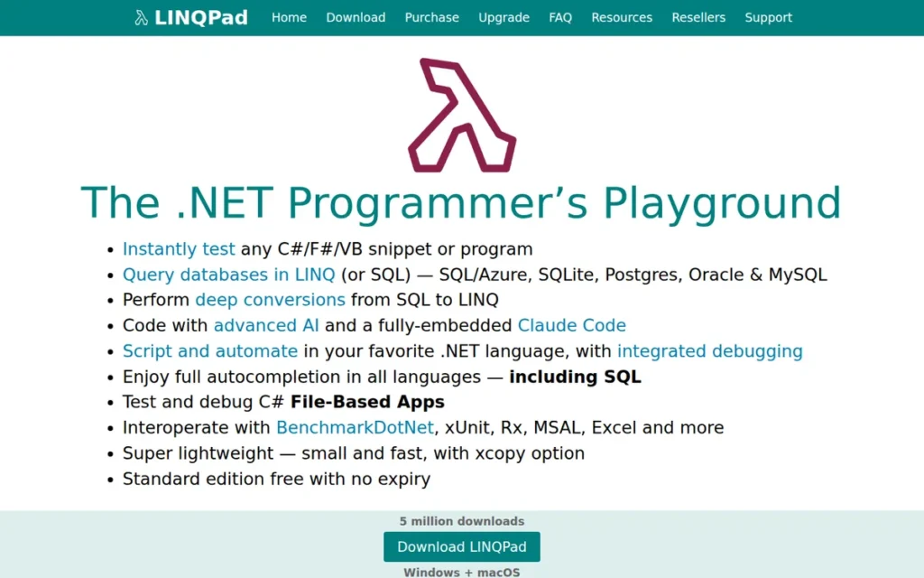Image resolution: width=924 pixels, height=578 pixels.
Task: Click the 'including SQL' bold text
Action: 575,377
